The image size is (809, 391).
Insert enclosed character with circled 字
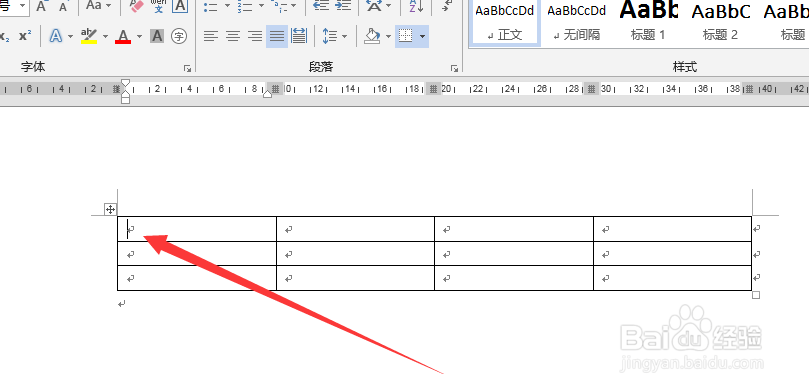tap(179, 36)
